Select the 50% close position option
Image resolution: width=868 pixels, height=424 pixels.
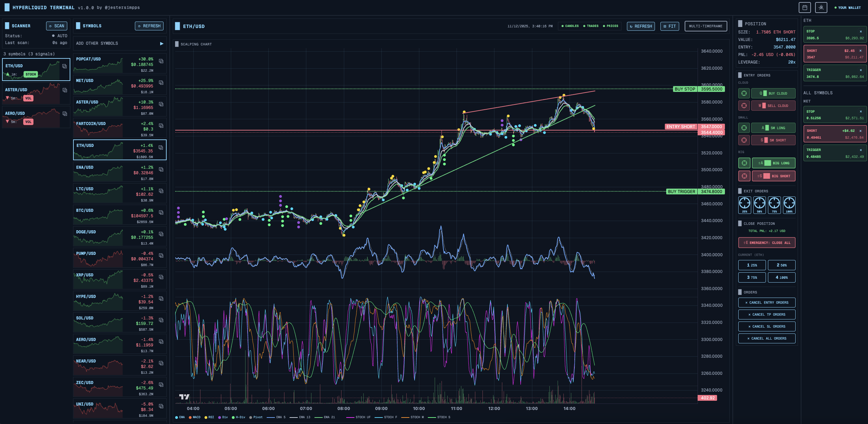[782, 265]
